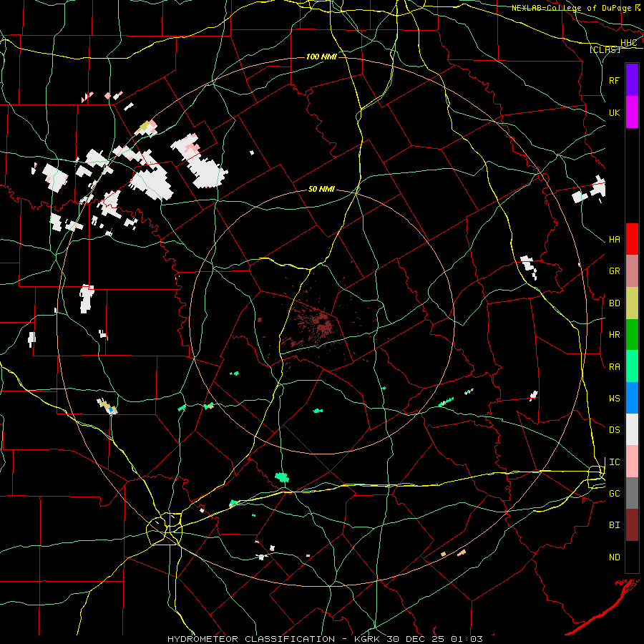This screenshot has width=644, height=644.
Task: Click the UK magenta legend swatch
Action: point(632,112)
